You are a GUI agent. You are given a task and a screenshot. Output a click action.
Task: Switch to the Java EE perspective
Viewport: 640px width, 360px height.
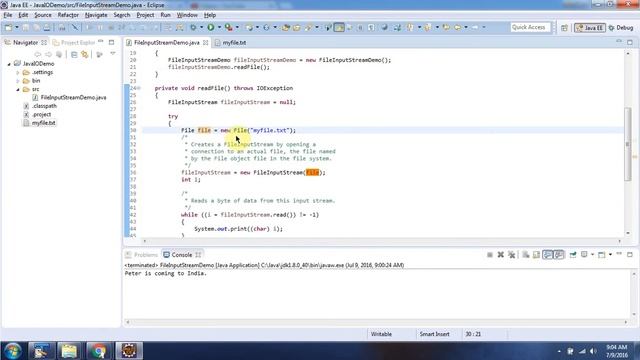click(x=589, y=28)
